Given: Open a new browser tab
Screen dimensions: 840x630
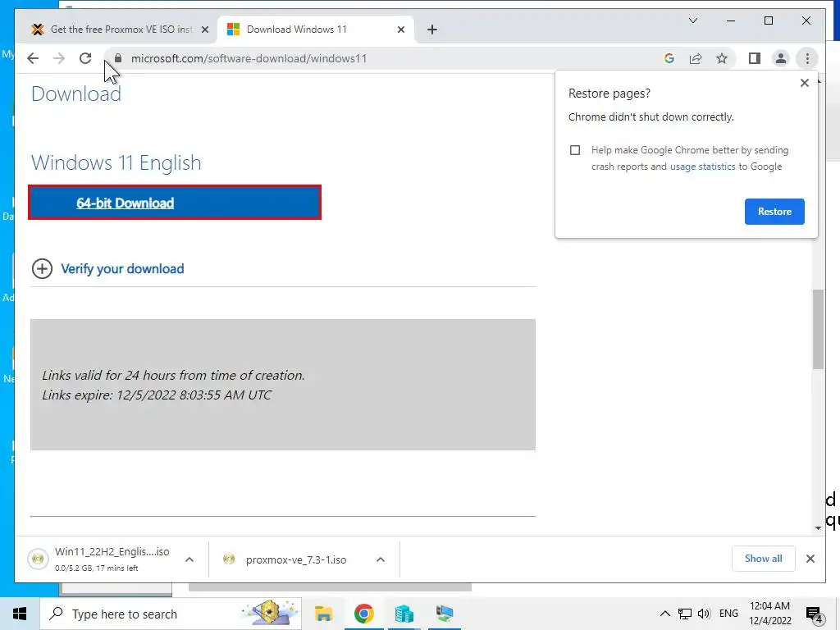Looking at the screenshot, I should point(432,30).
